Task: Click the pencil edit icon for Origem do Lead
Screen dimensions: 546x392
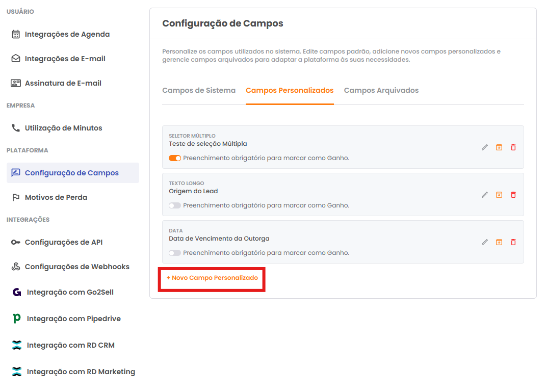Action: [x=485, y=195]
